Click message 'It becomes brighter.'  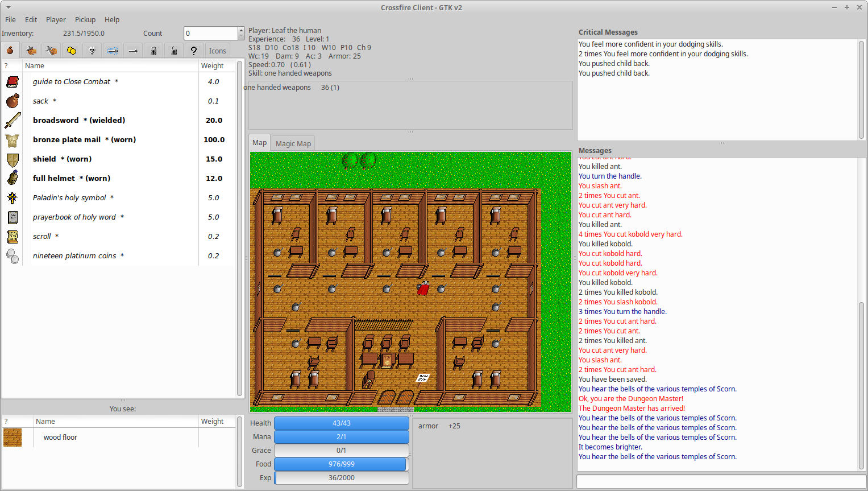point(610,447)
